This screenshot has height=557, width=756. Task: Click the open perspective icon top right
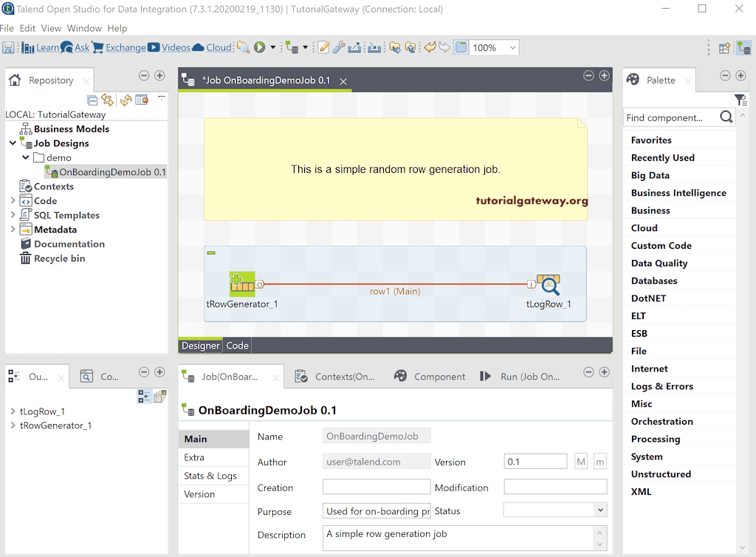[724, 48]
